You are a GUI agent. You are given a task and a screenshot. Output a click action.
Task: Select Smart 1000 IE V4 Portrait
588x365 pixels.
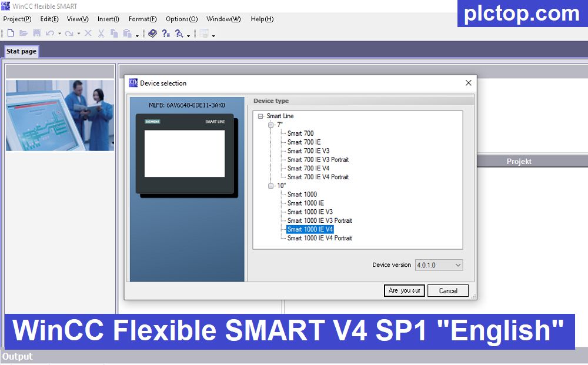pos(319,238)
